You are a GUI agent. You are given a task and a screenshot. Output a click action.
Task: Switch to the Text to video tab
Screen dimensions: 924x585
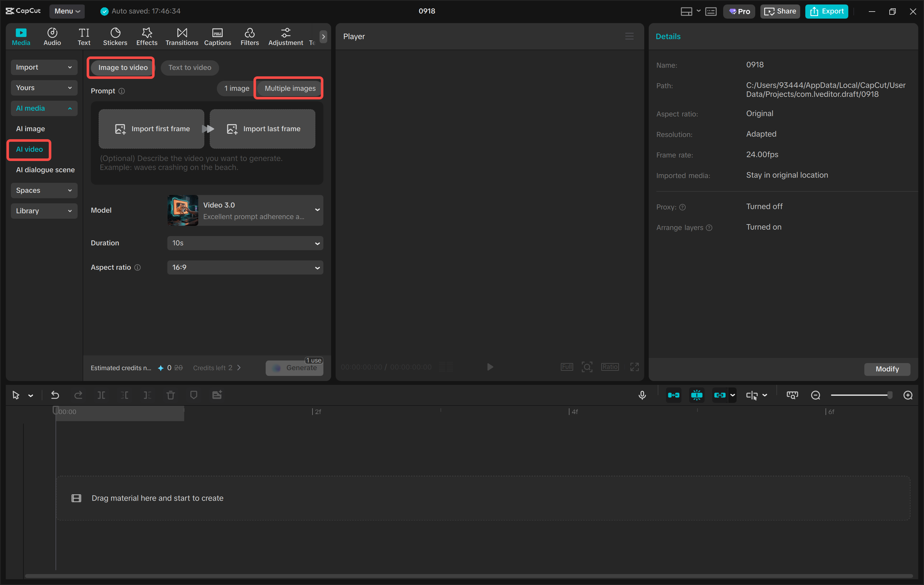(x=190, y=68)
